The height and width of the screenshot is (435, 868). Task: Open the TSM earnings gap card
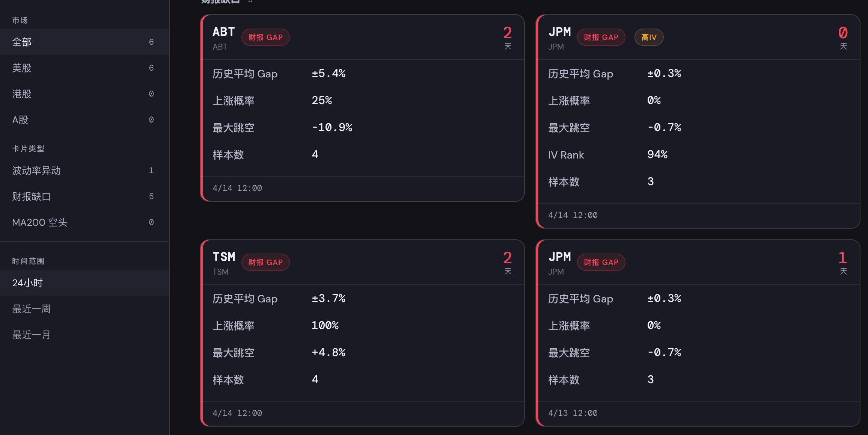[x=362, y=334]
